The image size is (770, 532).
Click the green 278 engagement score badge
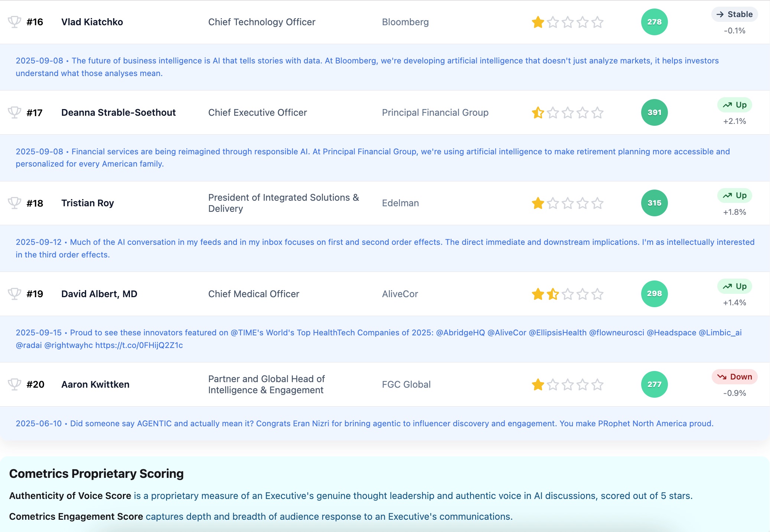coord(654,22)
